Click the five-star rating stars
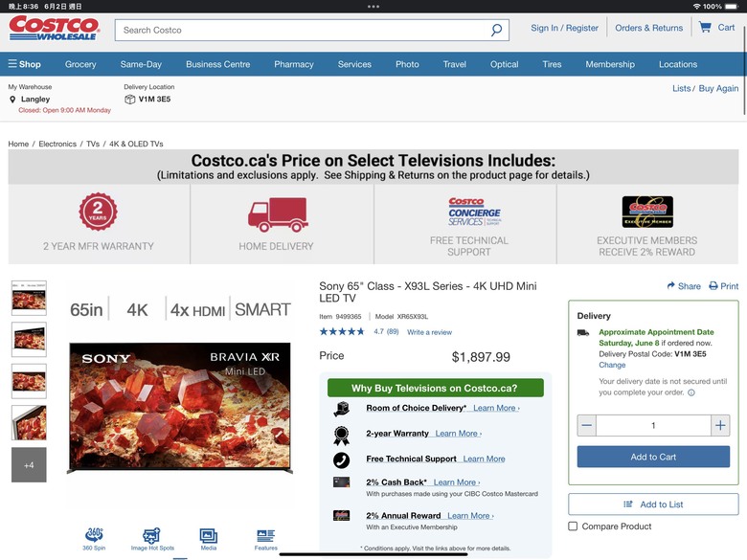Viewport: 747px width, 560px height. 342,331
